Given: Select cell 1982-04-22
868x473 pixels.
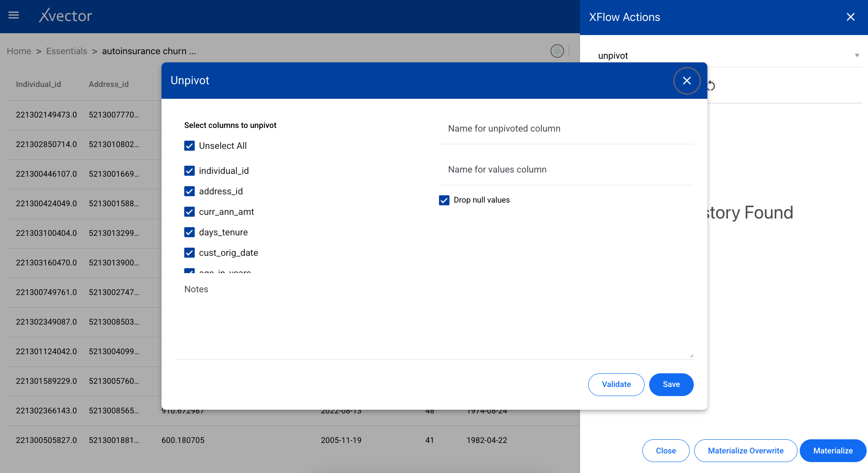Looking at the screenshot, I should [x=487, y=440].
